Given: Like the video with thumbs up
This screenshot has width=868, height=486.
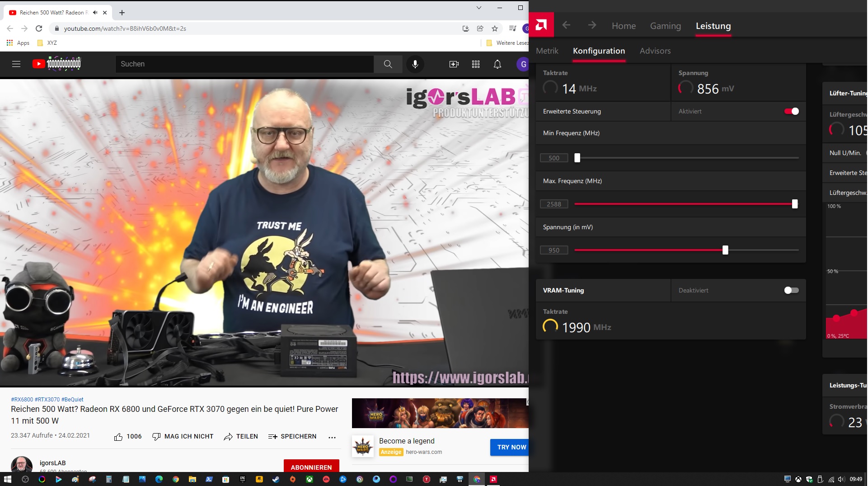Looking at the screenshot, I should [128, 436].
